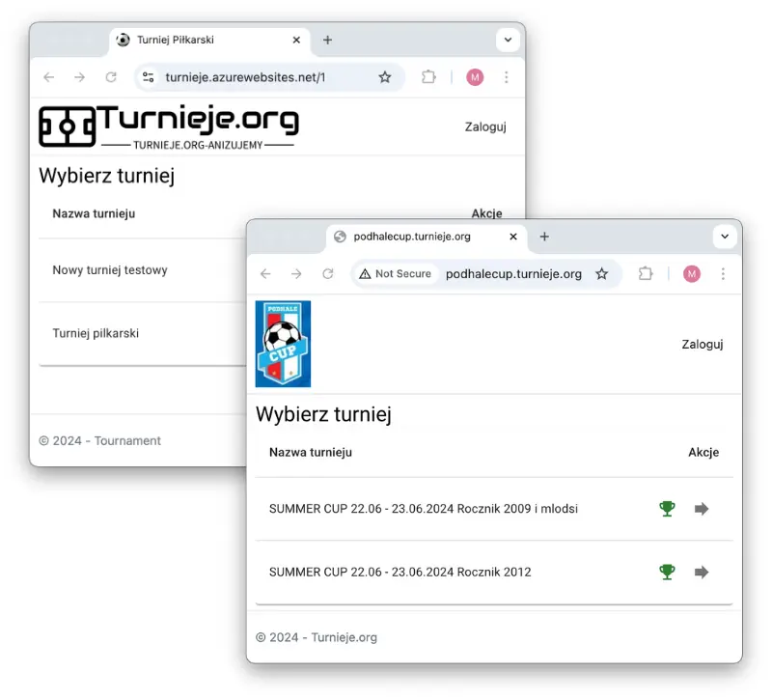Viewport: 772px width, 700px height.
Task: Click Zaloguj in the azurewebsites window
Action: (x=485, y=126)
